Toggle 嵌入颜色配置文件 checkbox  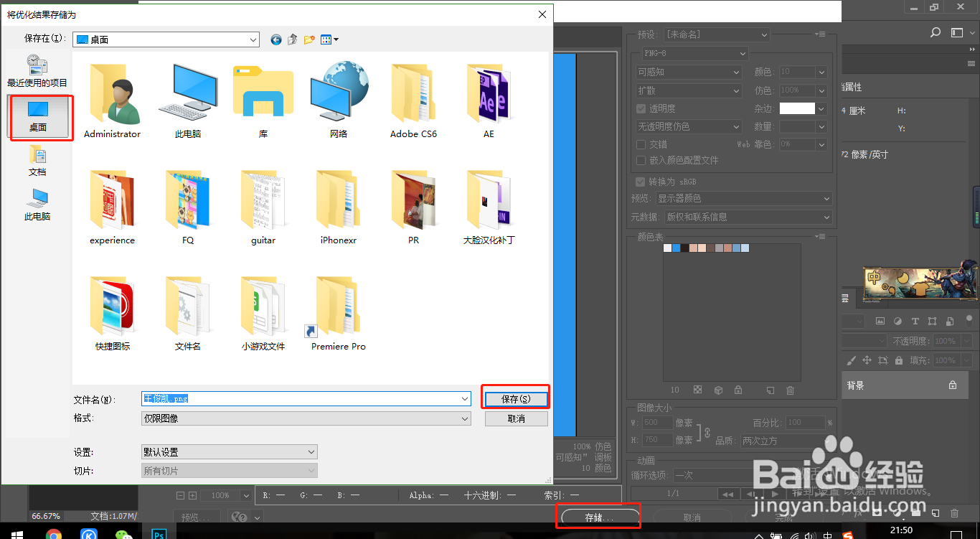641,160
